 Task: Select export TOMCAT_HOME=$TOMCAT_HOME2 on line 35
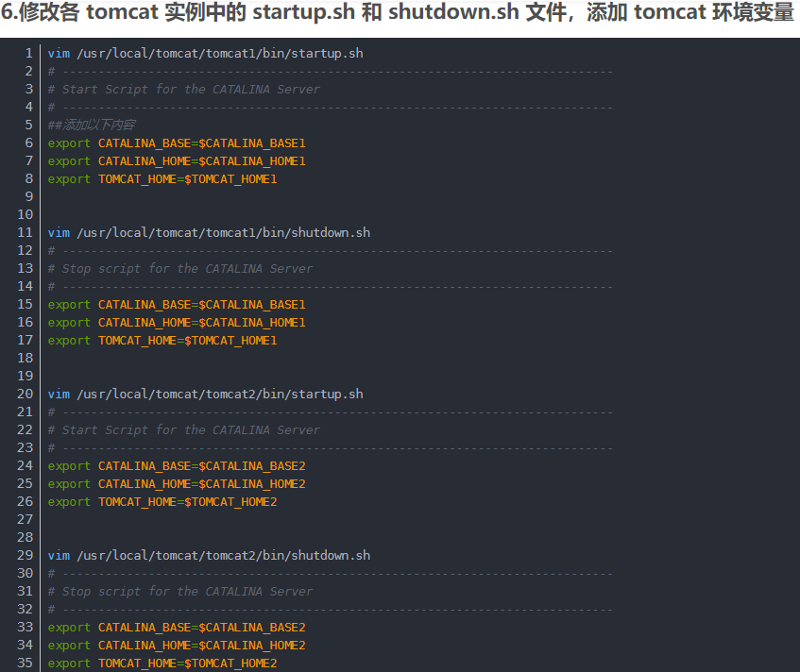(162, 664)
